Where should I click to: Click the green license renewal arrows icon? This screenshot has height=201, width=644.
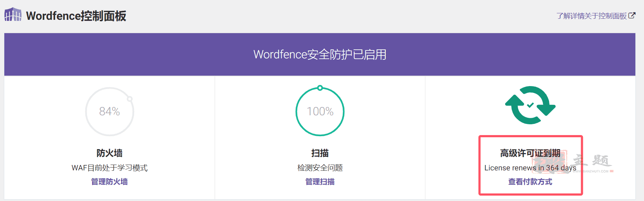coord(530,105)
